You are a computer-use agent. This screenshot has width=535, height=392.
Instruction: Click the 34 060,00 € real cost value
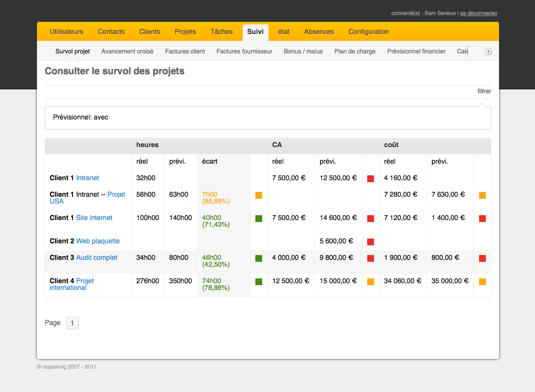(x=403, y=281)
